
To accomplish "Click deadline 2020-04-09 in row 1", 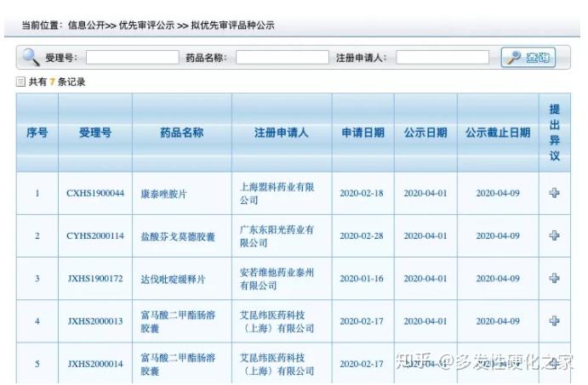I will click(x=498, y=193).
